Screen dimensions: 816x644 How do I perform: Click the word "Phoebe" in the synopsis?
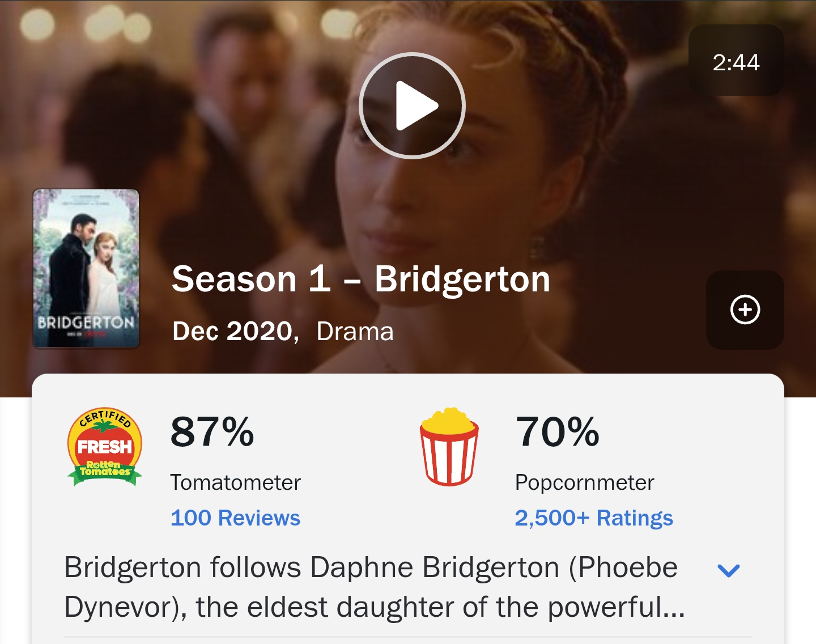pyautogui.click(x=628, y=567)
